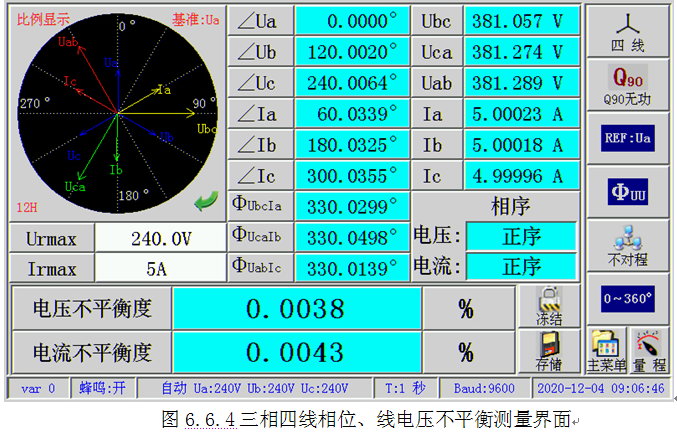Select the 四线 four-wire wiring icon
Screen dimensions: 677x434
[x=627, y=32]
